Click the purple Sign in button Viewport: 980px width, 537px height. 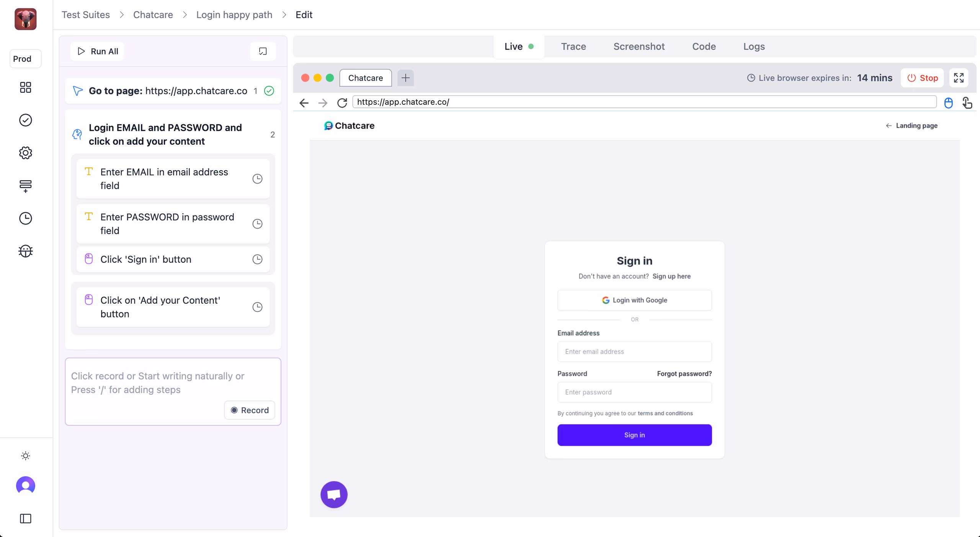point(635,435)
